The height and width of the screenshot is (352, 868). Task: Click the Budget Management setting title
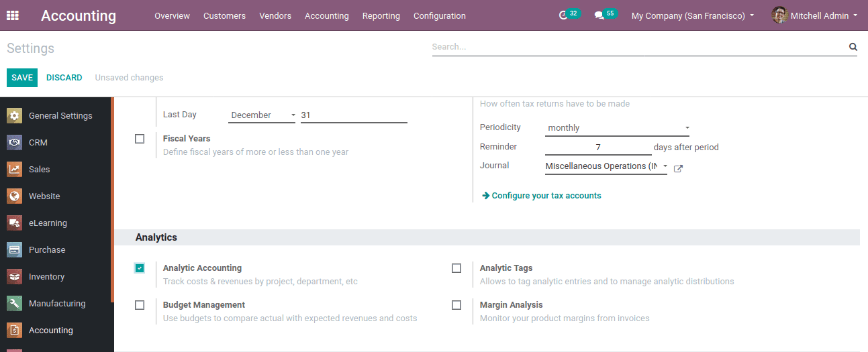(203, 304)
